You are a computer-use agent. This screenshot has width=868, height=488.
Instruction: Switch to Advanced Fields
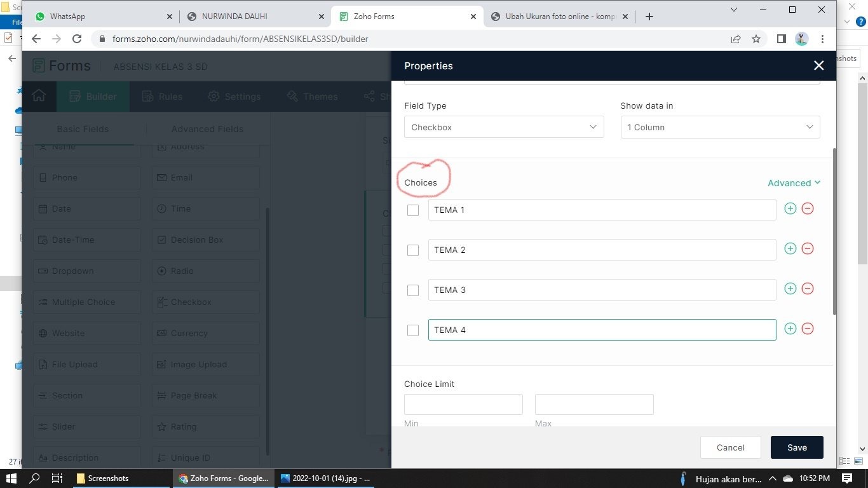(x=207, y=129)
